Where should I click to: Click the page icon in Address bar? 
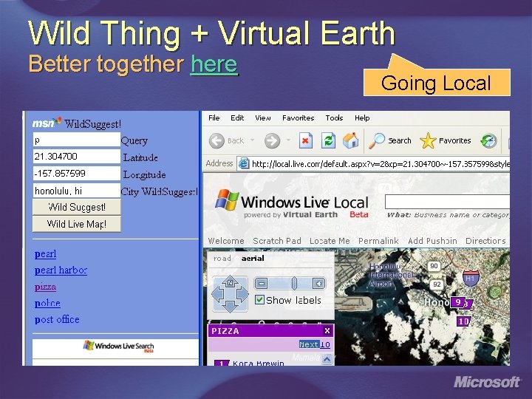tap(244, 164)
